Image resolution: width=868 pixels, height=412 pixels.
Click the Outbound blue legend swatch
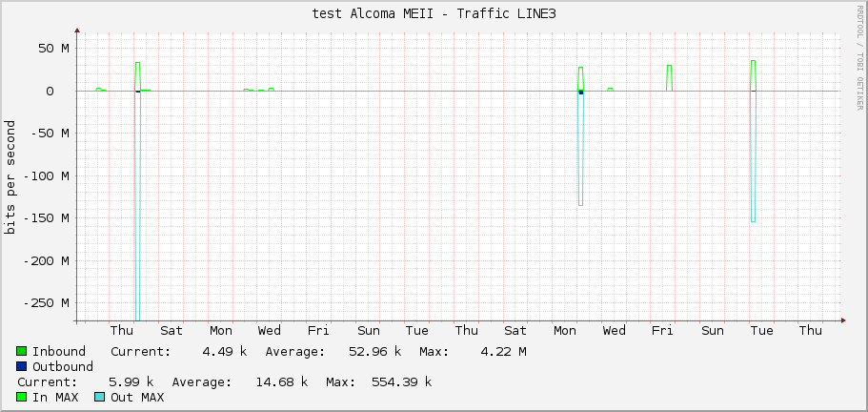[22, 366]
